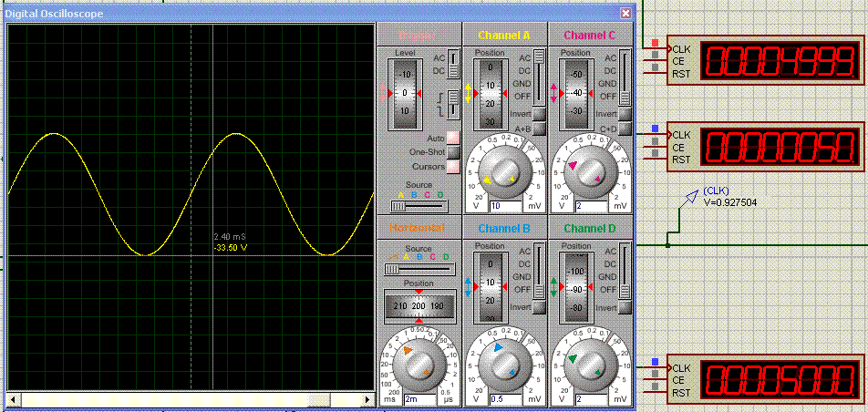Toggle Channel A Invert button
Viewport: 868px width, 412px height.
point(539,114)
